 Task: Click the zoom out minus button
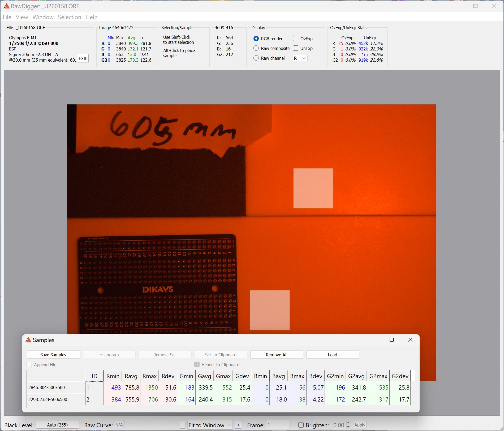pos(182,425)
